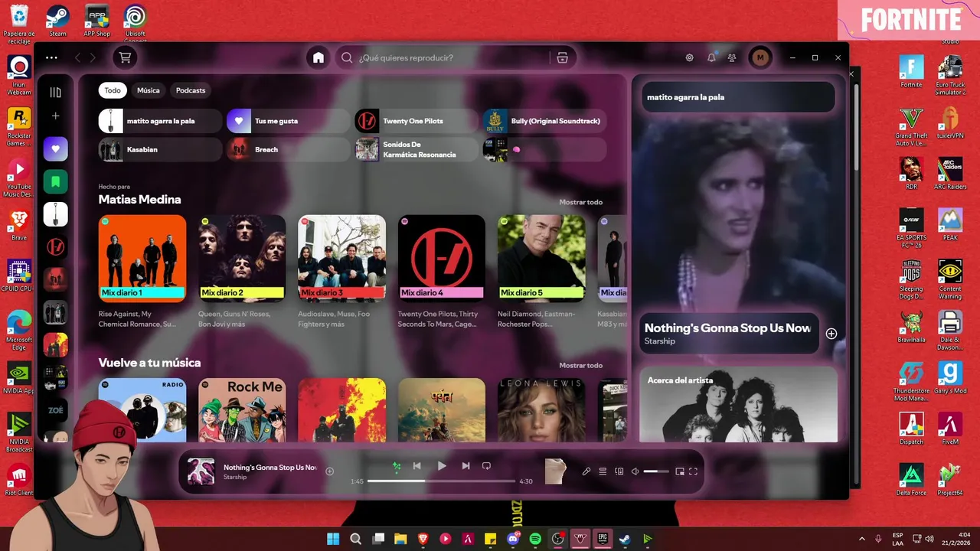Viewport: 980px width, 551px height.
Task: Open the Leona Lewis album card
Action: 541,410
